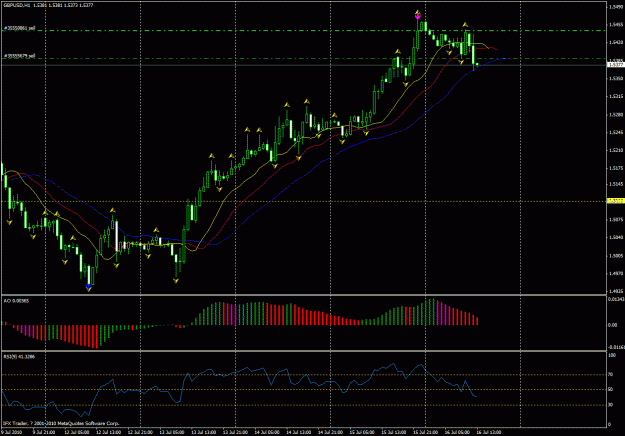Click the RSI scale value 50
Viewport: 625px width, 436px height.
611,390
